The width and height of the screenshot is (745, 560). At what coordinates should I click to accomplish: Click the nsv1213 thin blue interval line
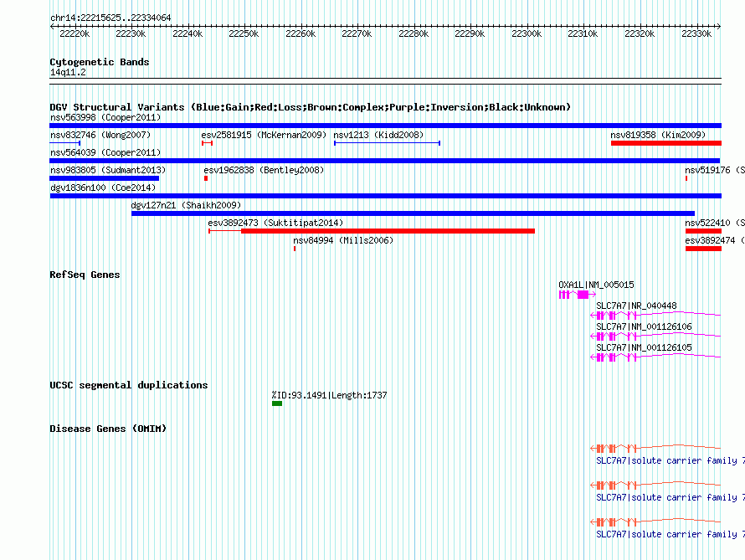point(388,143)
